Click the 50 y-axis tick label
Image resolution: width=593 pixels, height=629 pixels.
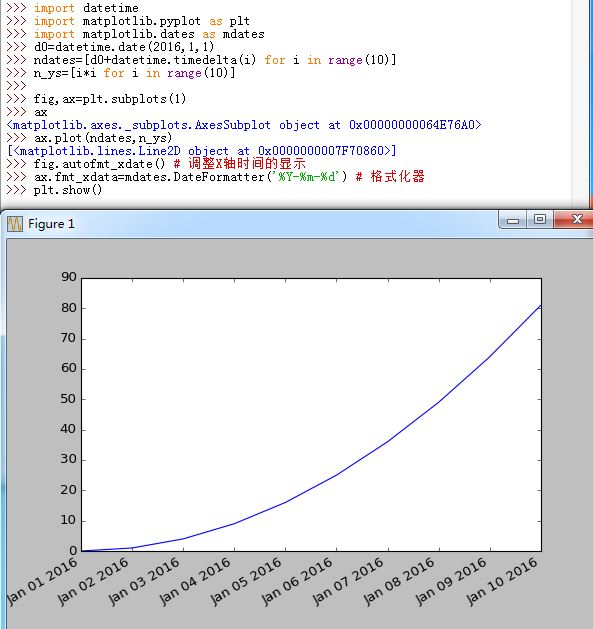coord(68,399)
